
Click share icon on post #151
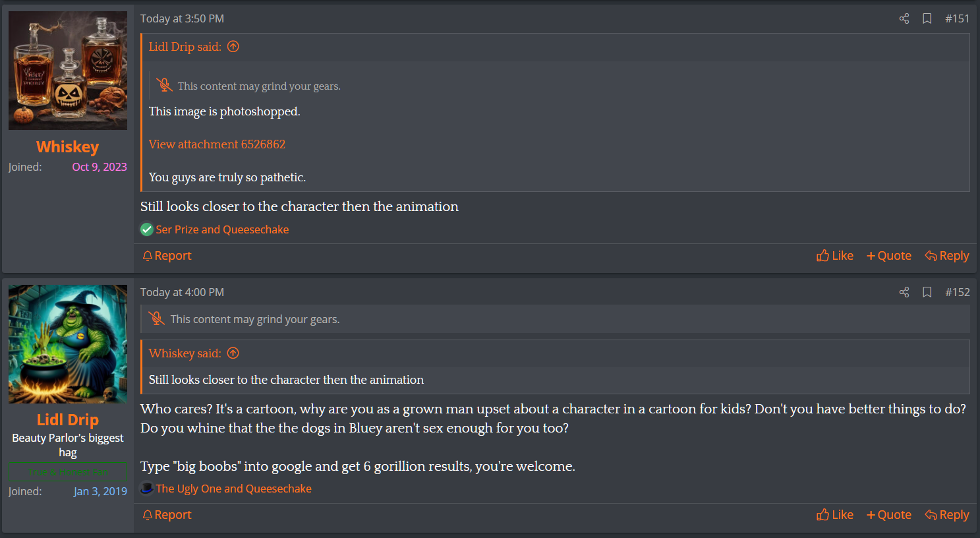904,18
